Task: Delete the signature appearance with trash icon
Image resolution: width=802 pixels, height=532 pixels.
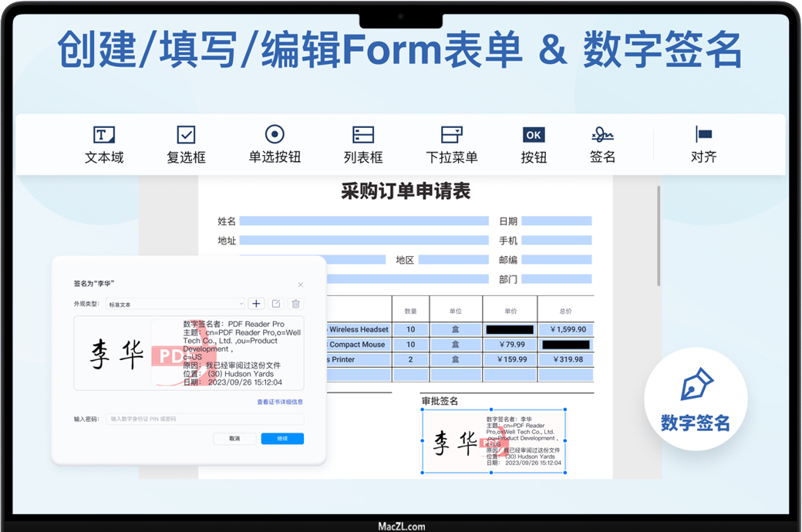Action: tap(295, 305)
